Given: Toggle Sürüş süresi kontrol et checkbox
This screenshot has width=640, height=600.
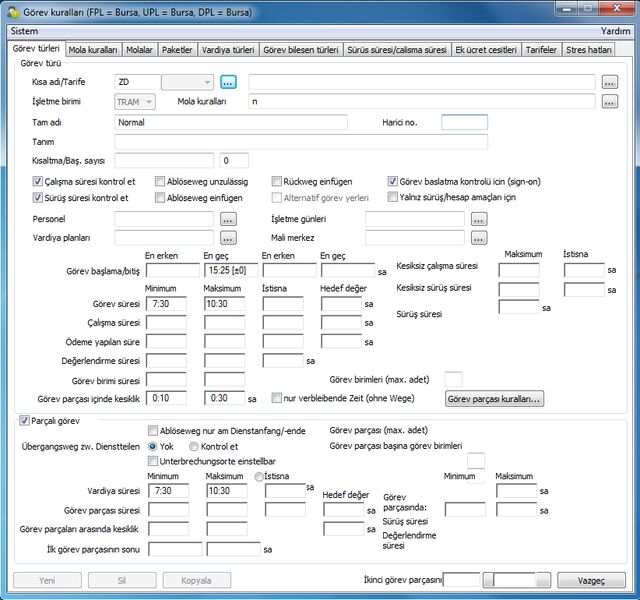Looking at the screenshot, I should pyautogui.click(x=38, y=198).
